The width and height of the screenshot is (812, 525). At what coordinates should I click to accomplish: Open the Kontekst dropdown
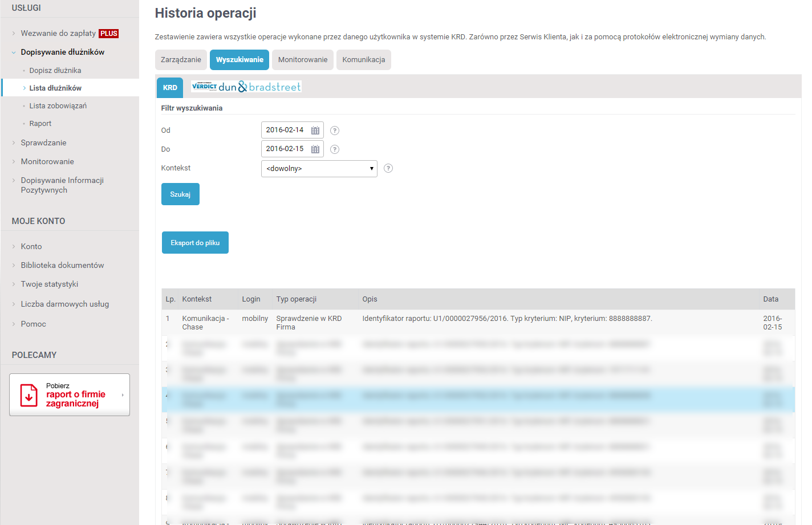pyautogui.click(x=319, y=169)
